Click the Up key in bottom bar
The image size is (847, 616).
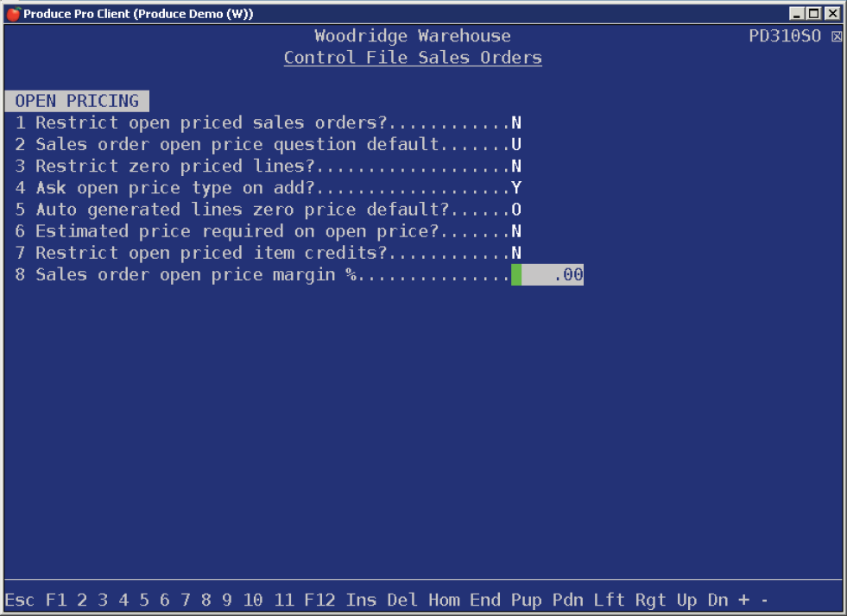(686, 600)
